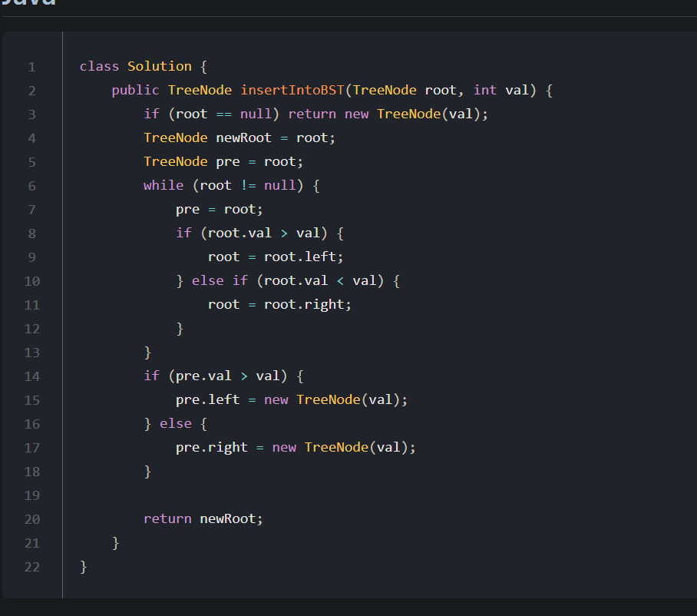Click line number 14 in gutter

click(x=32, y=376)
